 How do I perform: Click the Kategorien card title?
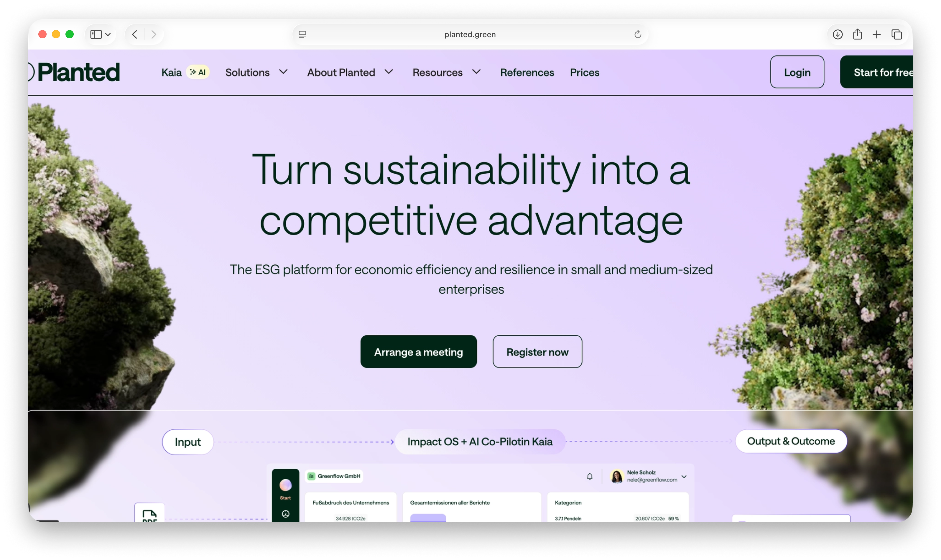568,502
